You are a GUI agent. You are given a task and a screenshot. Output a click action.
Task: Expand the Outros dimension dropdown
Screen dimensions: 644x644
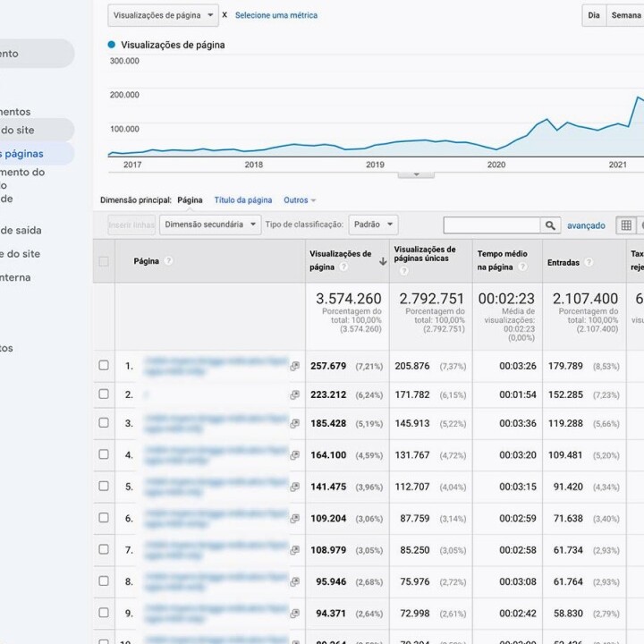(300, 200)
